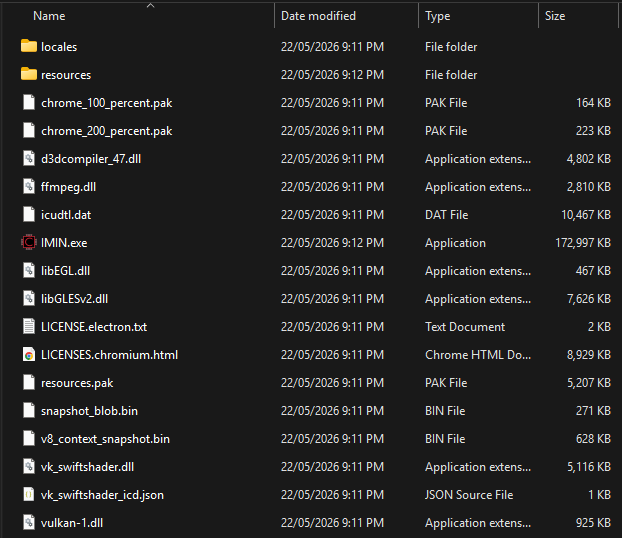The height and width of the screenshot is (538, 622).
Task: Select the vk_swiftshader_icd.json file icon
Action: tap(29, 494)
